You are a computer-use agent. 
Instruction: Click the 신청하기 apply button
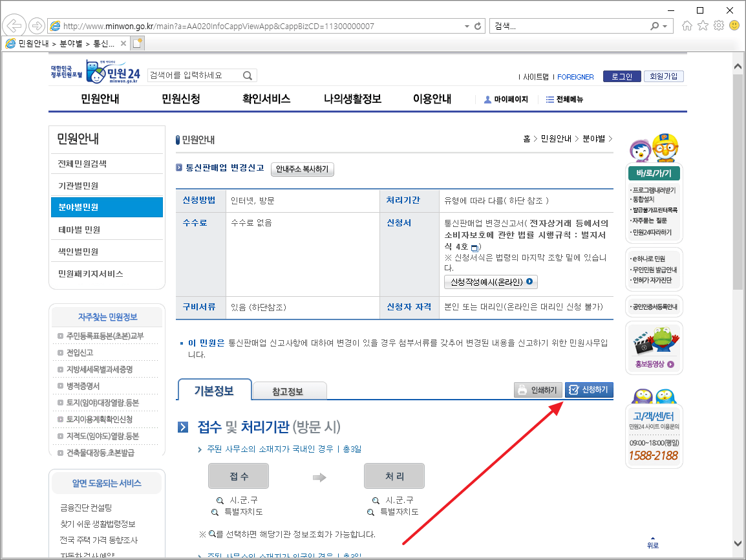(x=589, y=390)
